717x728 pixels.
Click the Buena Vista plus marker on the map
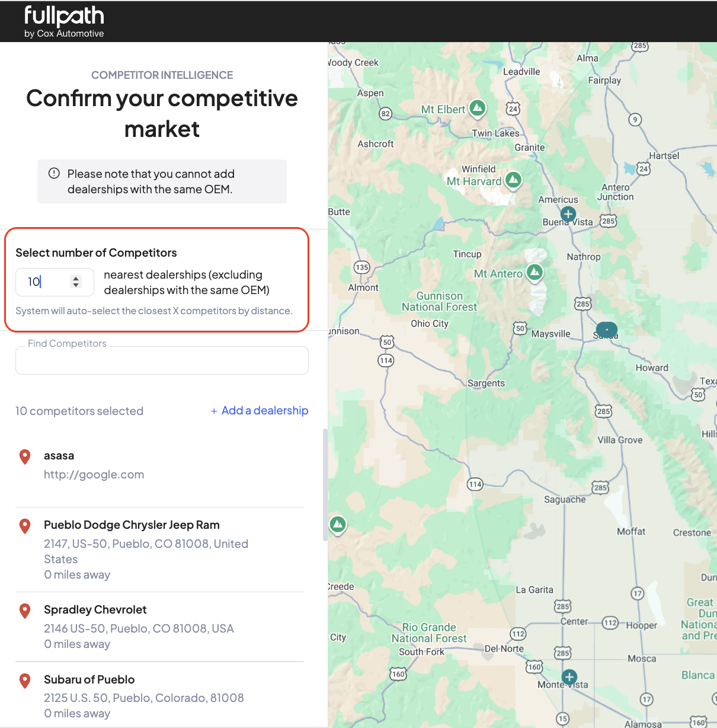[568, 214]
